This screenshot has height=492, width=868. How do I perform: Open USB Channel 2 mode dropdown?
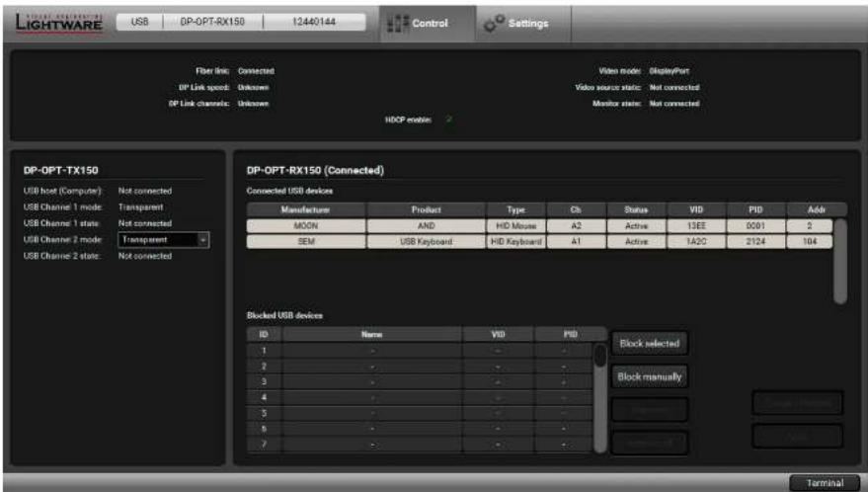pyautogui.click(x=163, y=240)
